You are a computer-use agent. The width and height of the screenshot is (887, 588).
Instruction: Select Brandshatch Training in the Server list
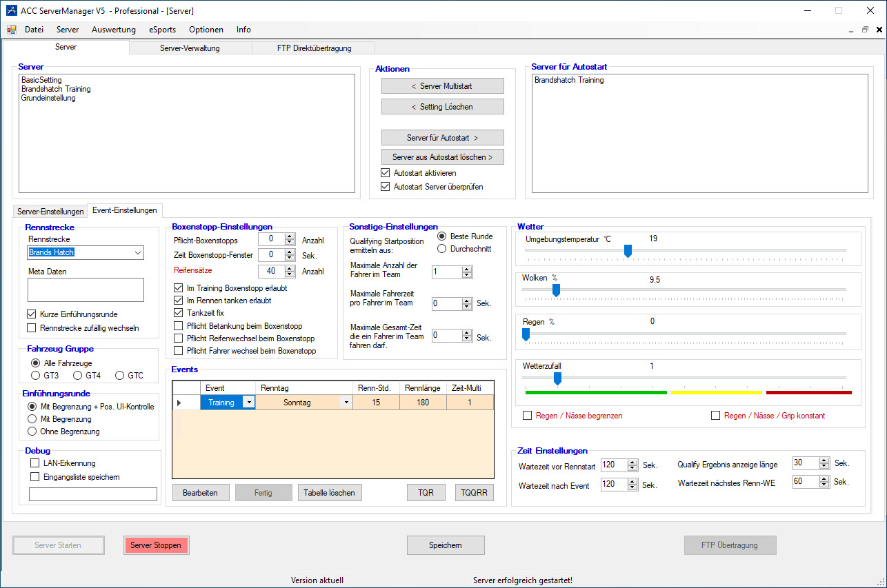56,89
